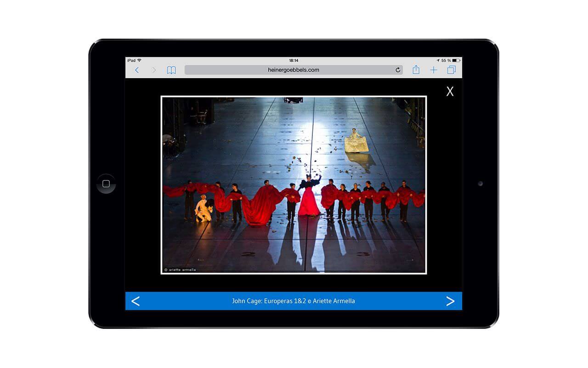Viewport: 588px width, 368px height.
Task: Go back with Safari's back arrow
Action: (x=137, y=70)
